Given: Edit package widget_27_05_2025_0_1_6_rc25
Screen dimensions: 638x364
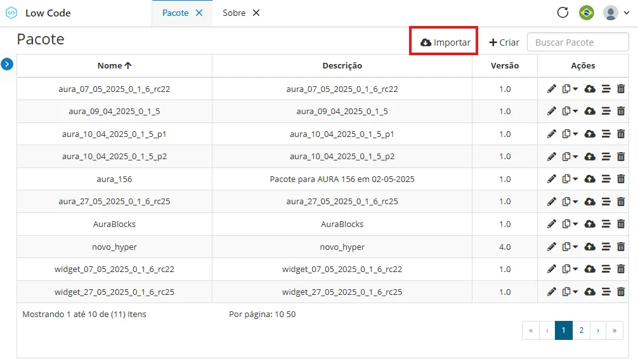Looking at the screenshot, I should (551, 292).
